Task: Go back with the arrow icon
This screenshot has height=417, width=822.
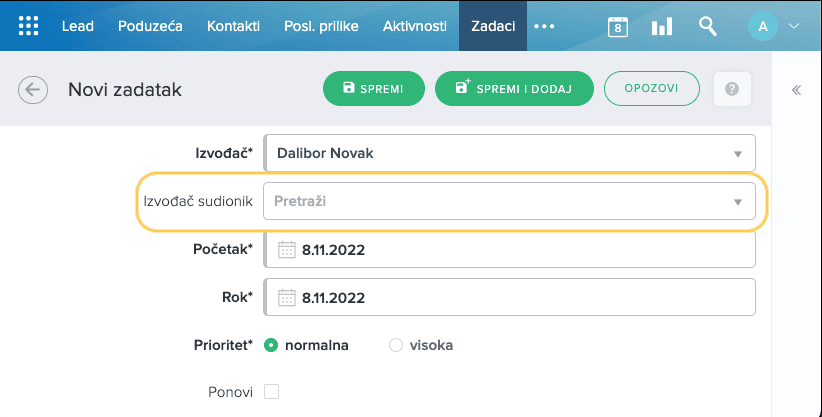Action: point(33,89)
